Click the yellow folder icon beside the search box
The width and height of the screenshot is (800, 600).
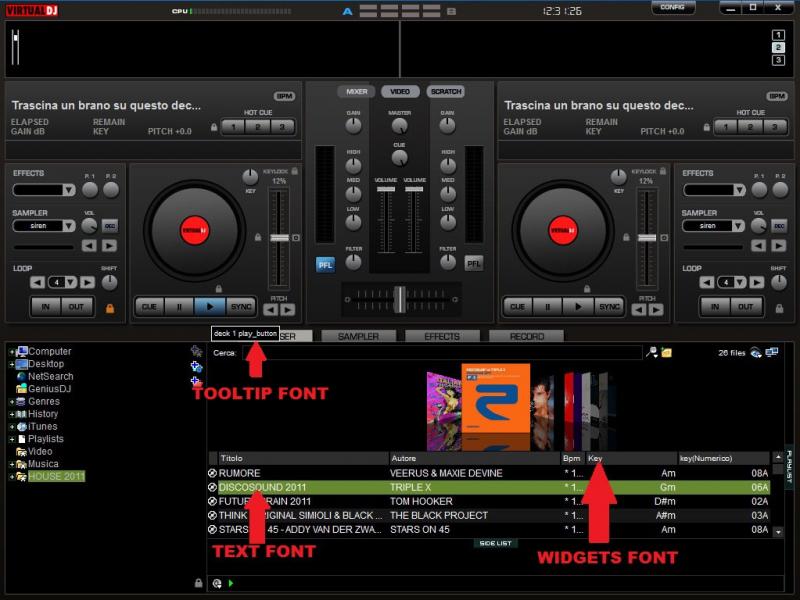click(x=666, y=352)
